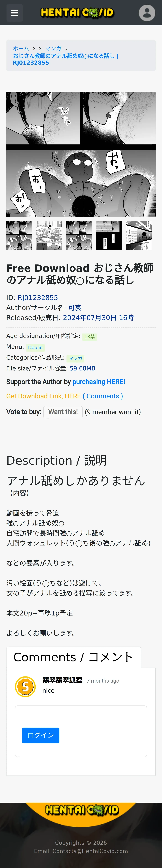The height and width of the screenshot is (868, 162).
Task: Select the second preview thumbnail
Action: (x=49, y=235)
